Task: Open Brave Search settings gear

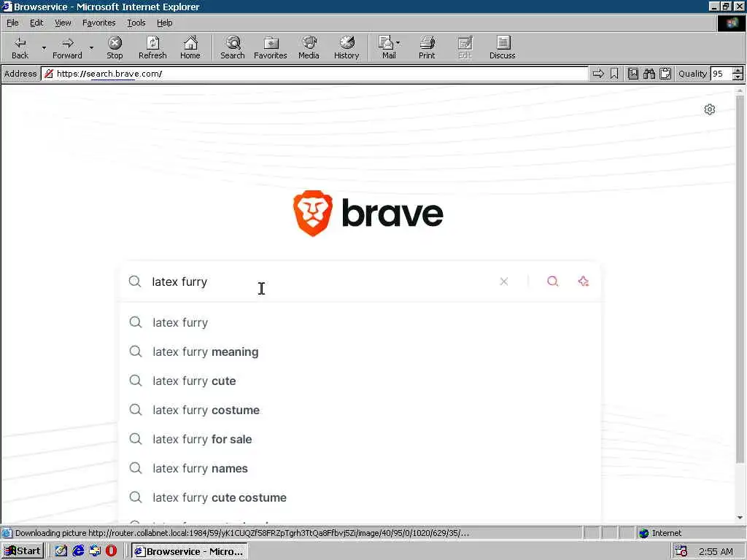Action: click(x=709, y=109)
